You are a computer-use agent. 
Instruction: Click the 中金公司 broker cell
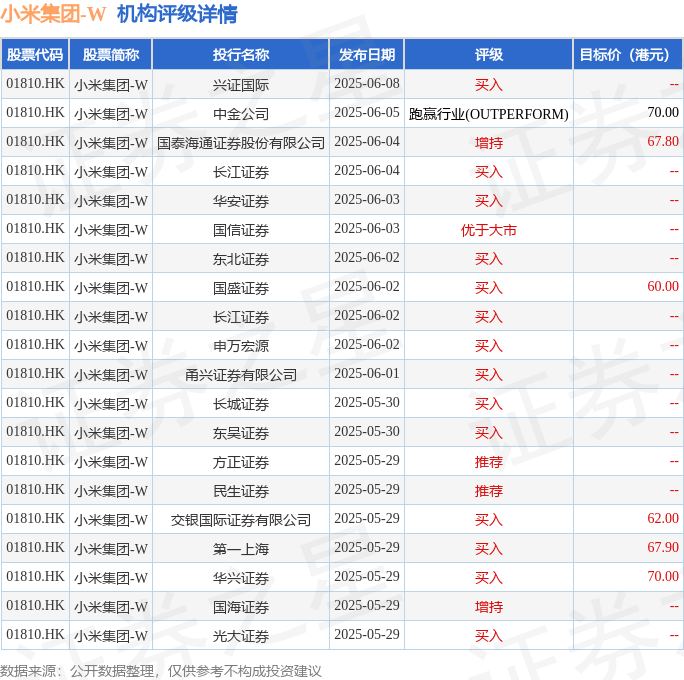point(241,114)
